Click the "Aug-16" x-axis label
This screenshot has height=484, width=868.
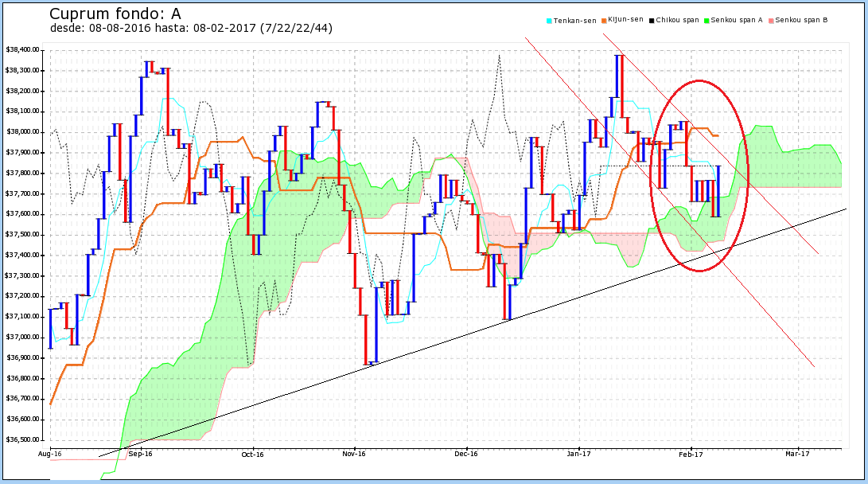50,455
